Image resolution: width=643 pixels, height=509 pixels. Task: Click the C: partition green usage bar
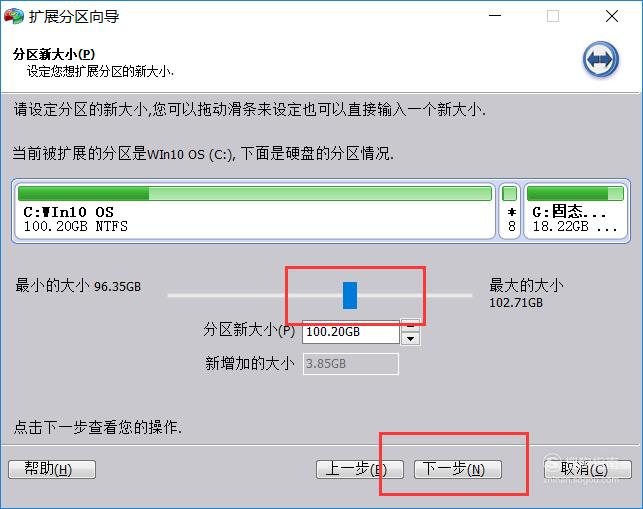(255, 193)
